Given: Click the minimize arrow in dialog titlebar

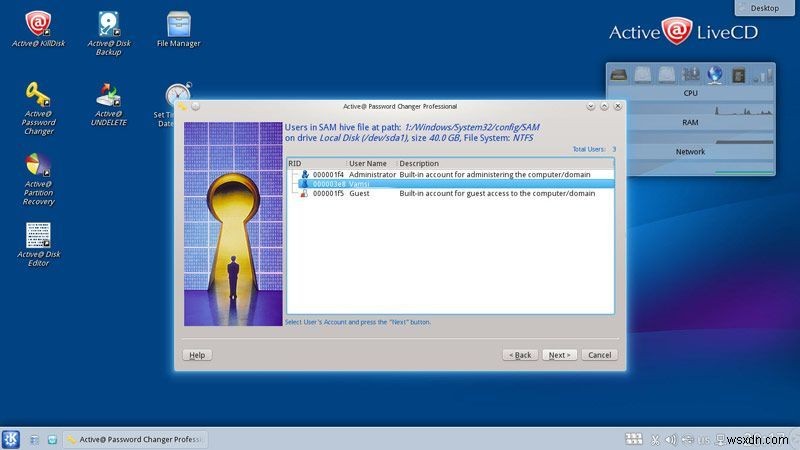Looking at the screenshot, I should (x=590, y=106).
